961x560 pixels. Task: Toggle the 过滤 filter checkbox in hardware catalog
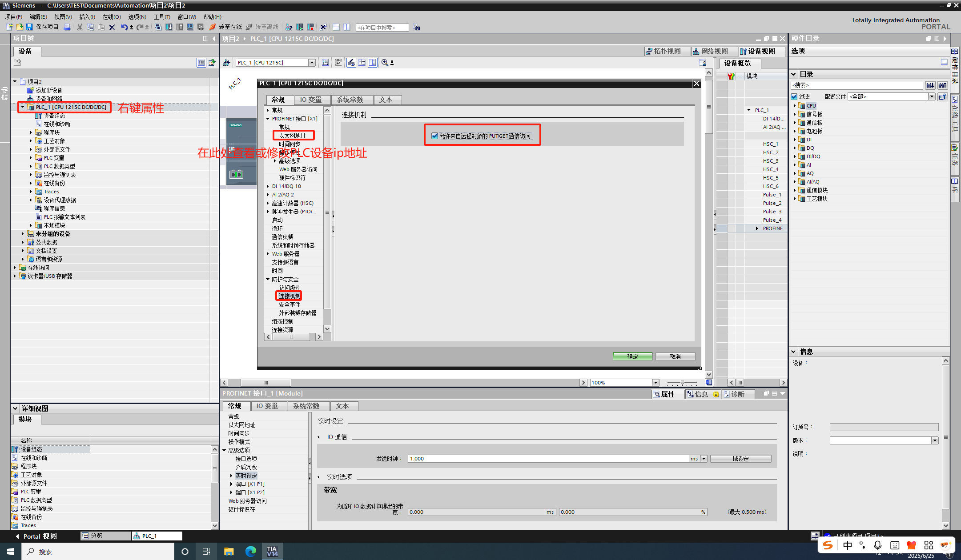pyautogui.click(x=794, y=96)
